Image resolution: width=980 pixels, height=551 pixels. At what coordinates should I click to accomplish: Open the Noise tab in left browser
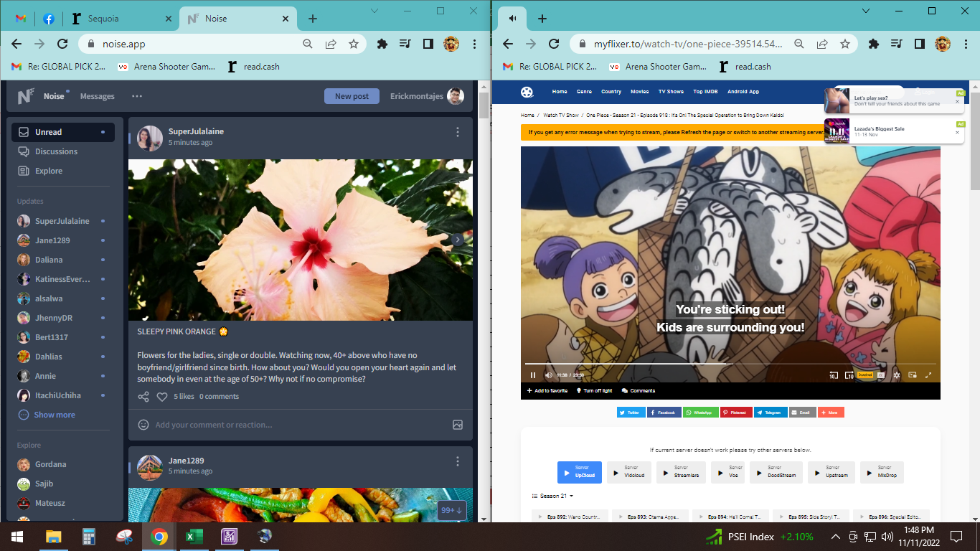pos(237,19)
